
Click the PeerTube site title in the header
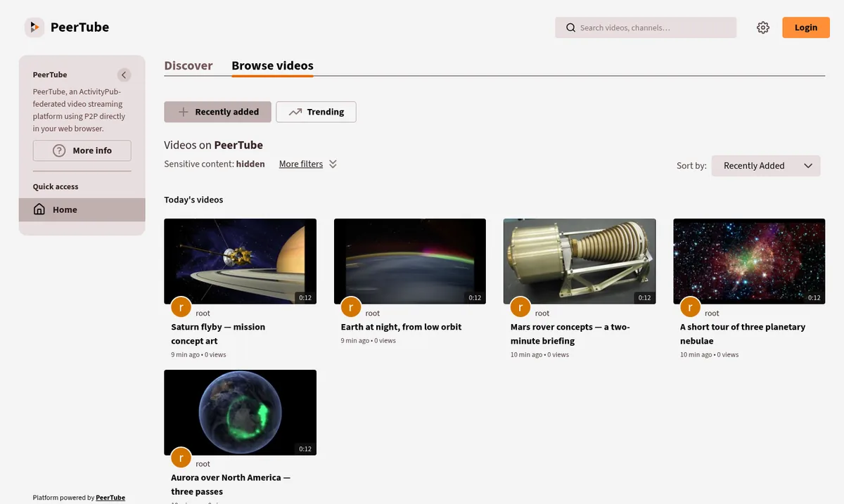[79, 27]
